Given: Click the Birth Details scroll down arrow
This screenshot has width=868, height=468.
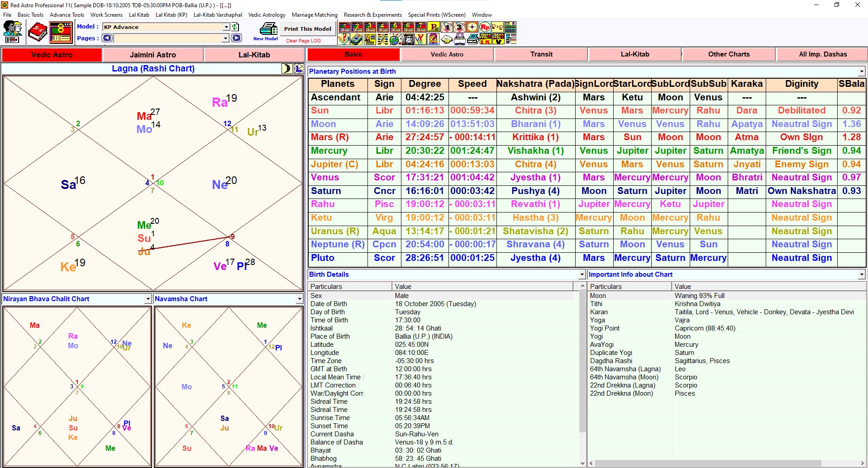Looking at the screenshot, I should pyautogui.click(x=582, y=463).
